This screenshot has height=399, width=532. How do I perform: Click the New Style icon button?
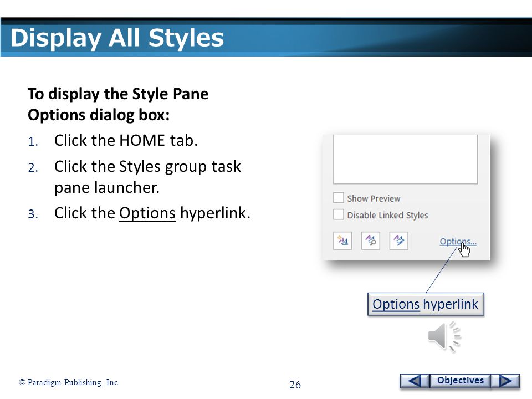[342, 241]
